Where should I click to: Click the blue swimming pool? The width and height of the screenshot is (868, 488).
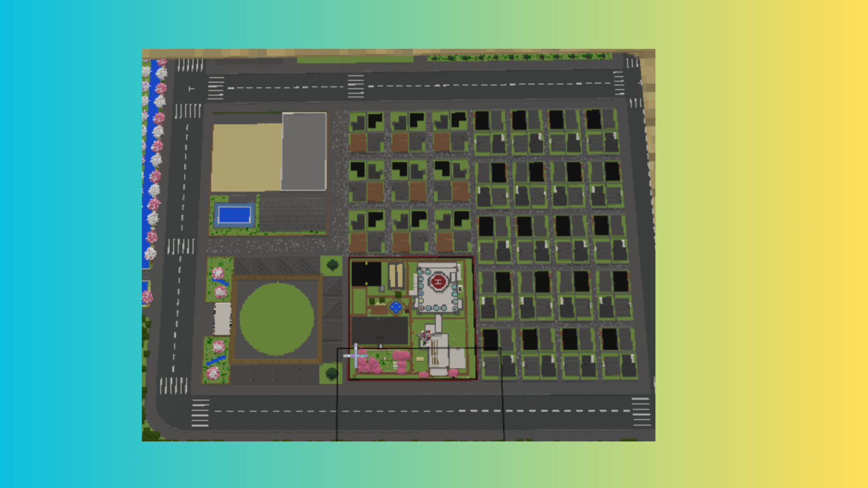(234, 215)
